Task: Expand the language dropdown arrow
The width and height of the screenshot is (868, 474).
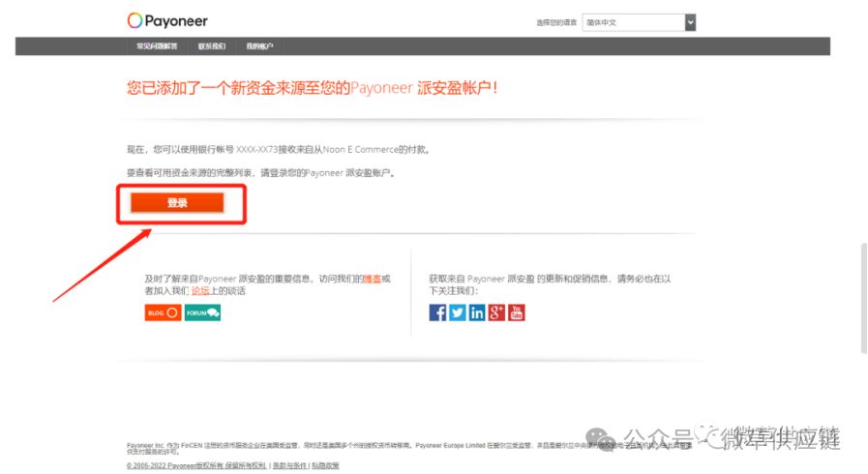Action: (690, 22)
